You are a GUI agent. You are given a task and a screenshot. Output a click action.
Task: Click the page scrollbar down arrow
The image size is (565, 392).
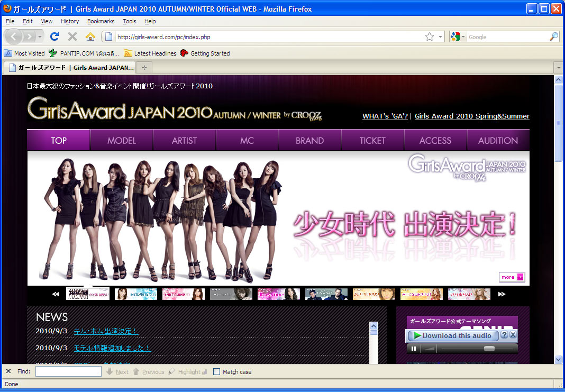point(558,359)
